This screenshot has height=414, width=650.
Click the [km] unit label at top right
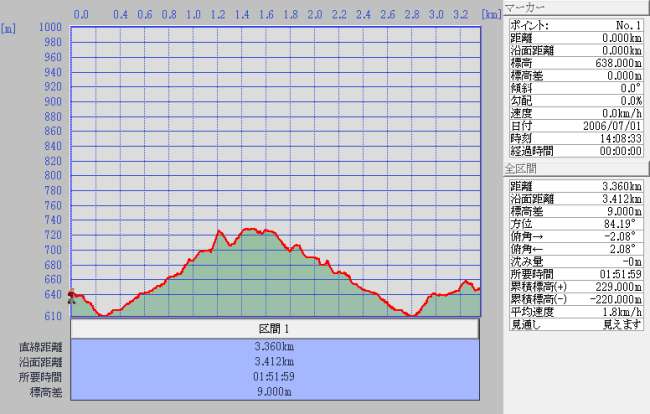[490, 16]
